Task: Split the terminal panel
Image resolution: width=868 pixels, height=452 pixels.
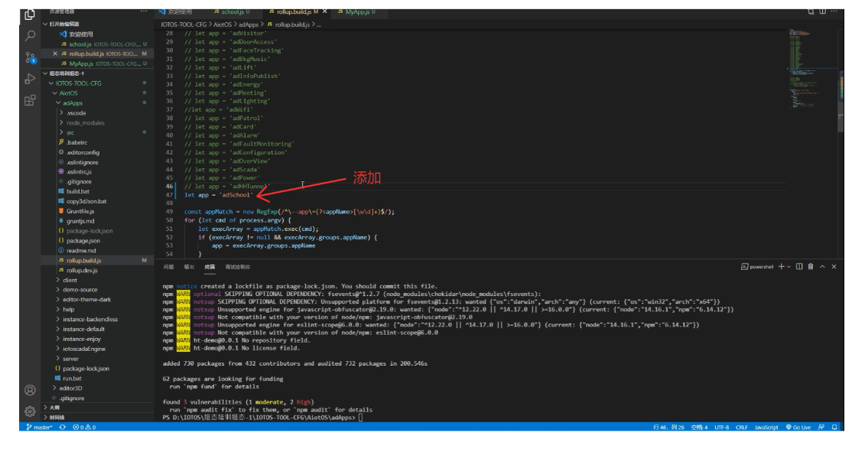Action: pyautogui.click(x=798, y=266)
